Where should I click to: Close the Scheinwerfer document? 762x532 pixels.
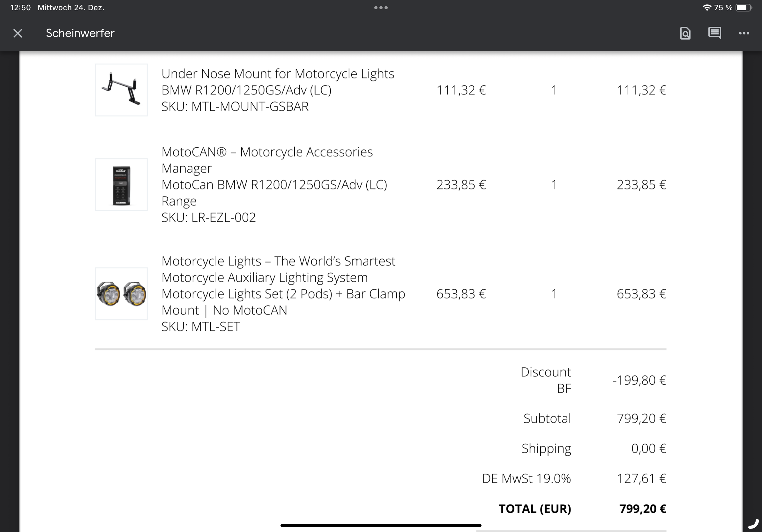pyautogui.click(x=18, y=33)
